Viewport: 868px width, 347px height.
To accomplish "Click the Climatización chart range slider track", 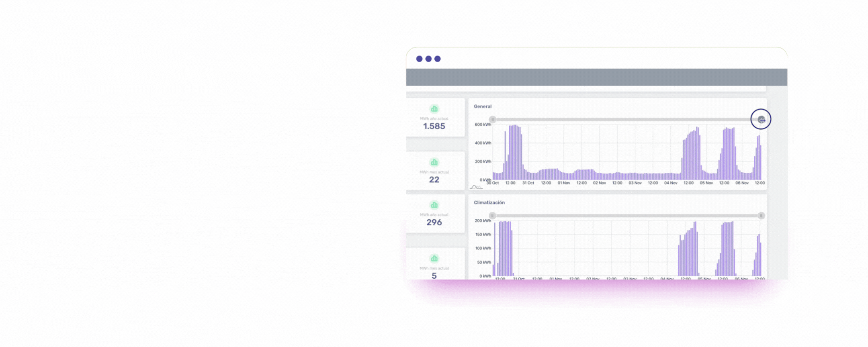I will [626, 216].
